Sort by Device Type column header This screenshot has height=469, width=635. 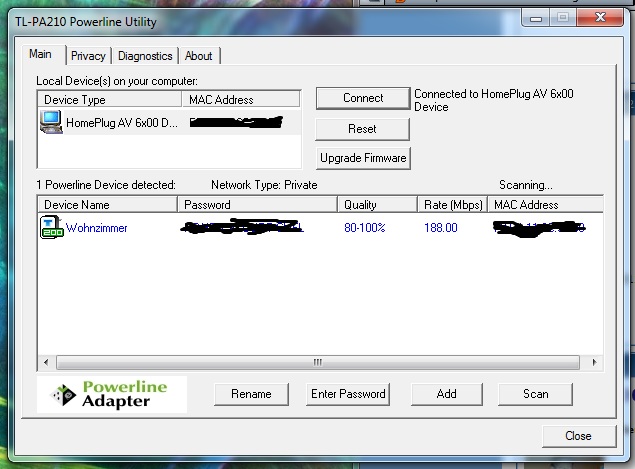click(x=109, y=100)
